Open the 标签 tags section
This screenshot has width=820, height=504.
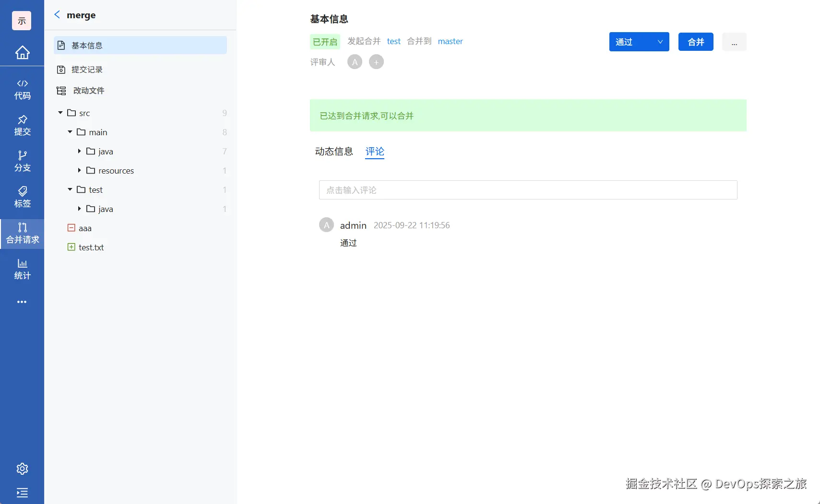click(22, 198)
